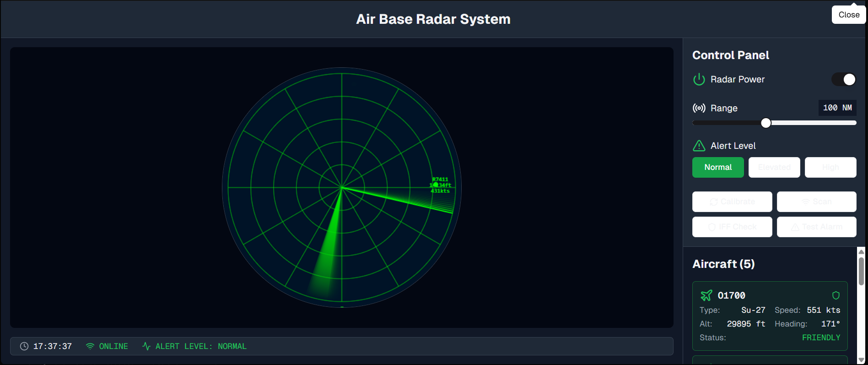
Task: Set alert level to Normal
Action: coord(718,167)
